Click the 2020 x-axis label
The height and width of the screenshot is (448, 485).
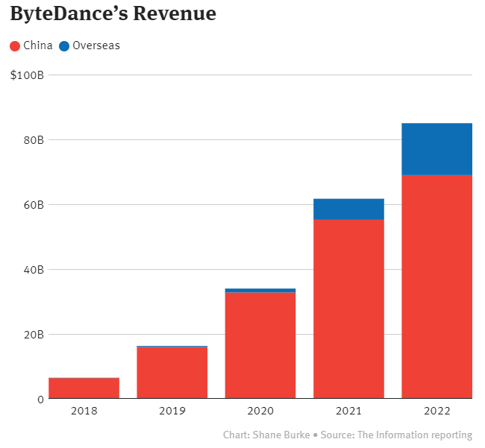pos(260,411)
